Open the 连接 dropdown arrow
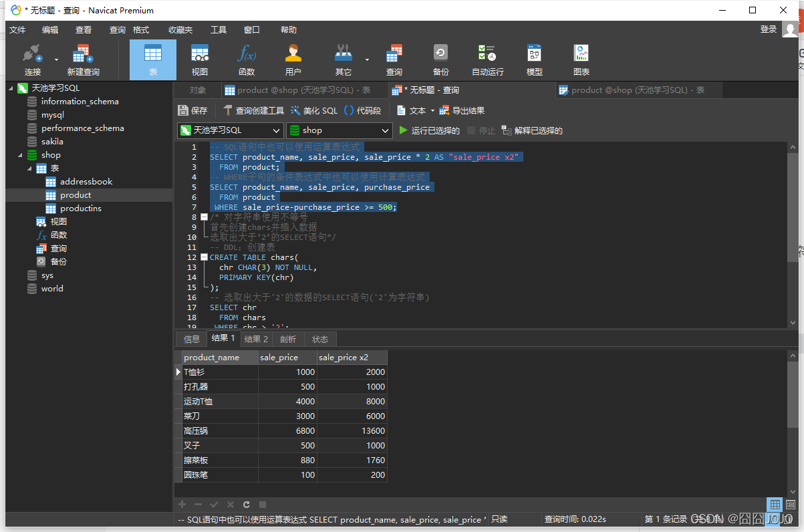This screenshot has height=532, width=804. coord(56,59)
